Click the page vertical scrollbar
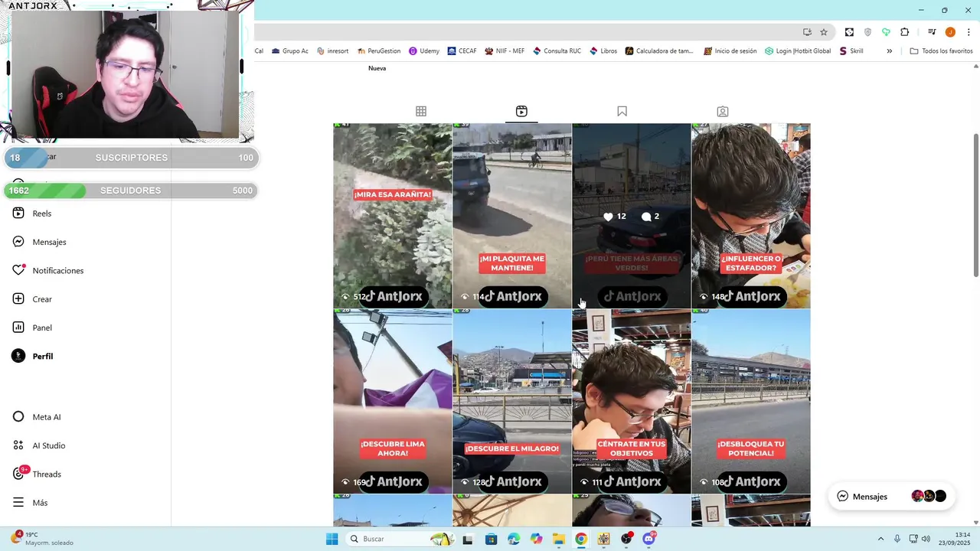 coord(975,205)
